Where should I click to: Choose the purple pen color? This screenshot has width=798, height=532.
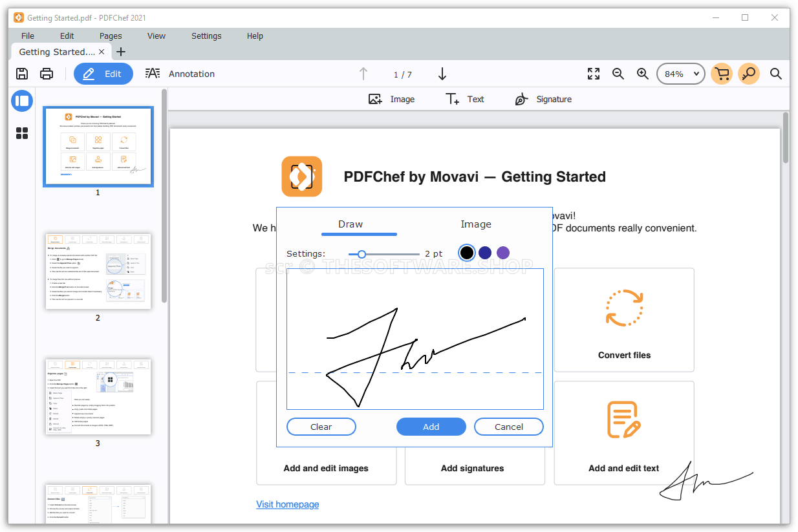[503, 253]
